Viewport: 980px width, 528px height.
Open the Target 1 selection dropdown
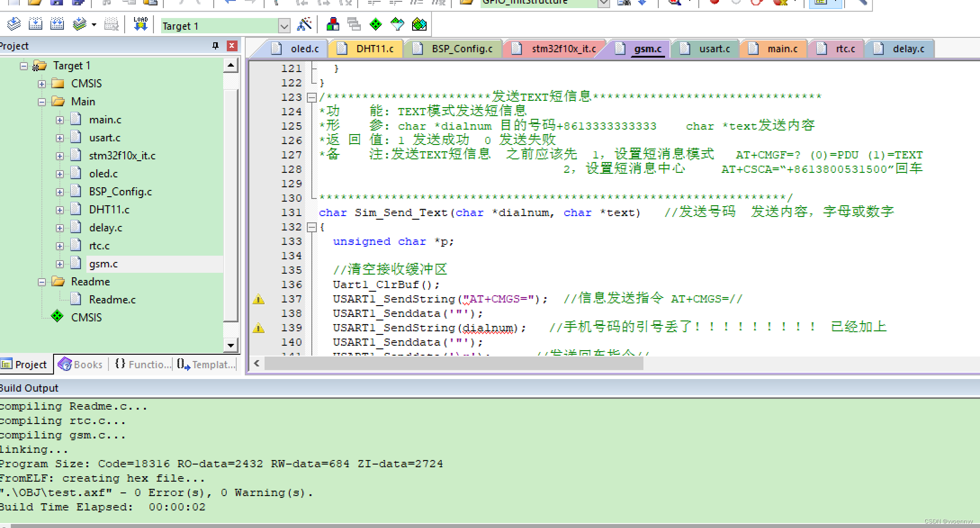click(284, 26)
